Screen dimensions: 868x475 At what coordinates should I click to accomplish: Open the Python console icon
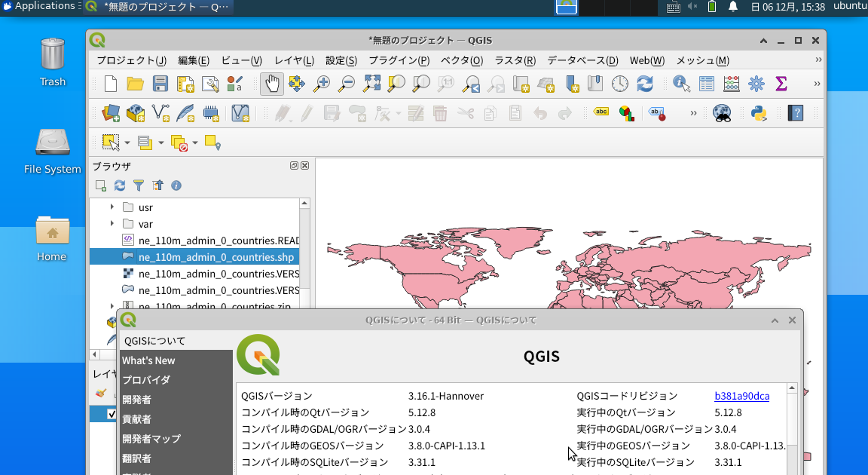pyautogui.click(x=759, y=114)
